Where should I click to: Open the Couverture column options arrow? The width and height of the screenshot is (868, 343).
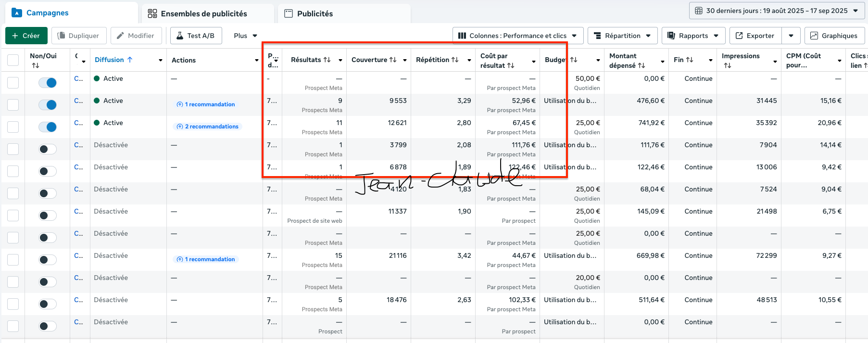pos(405,60)
